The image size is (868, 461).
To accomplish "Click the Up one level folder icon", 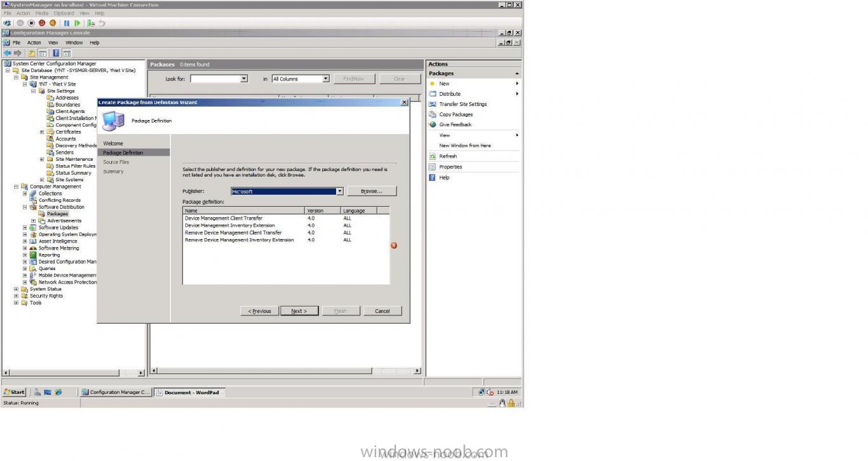I will coord(31,53).
